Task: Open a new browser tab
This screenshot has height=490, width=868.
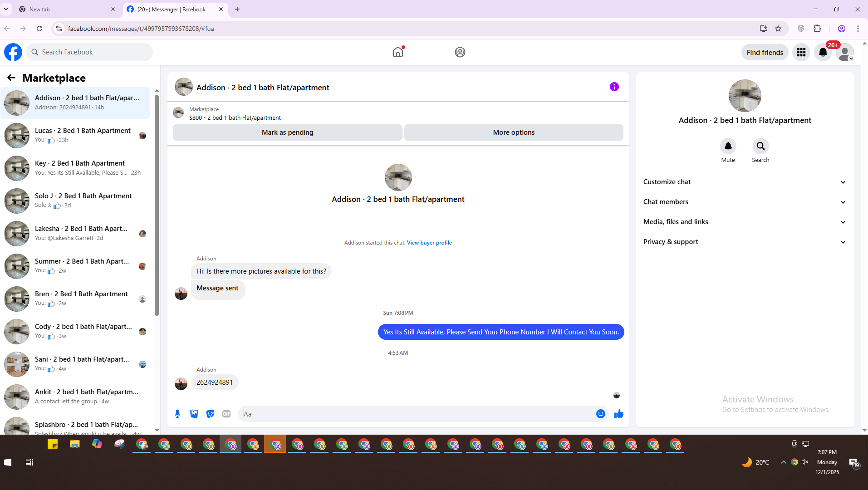Action: 237,9
